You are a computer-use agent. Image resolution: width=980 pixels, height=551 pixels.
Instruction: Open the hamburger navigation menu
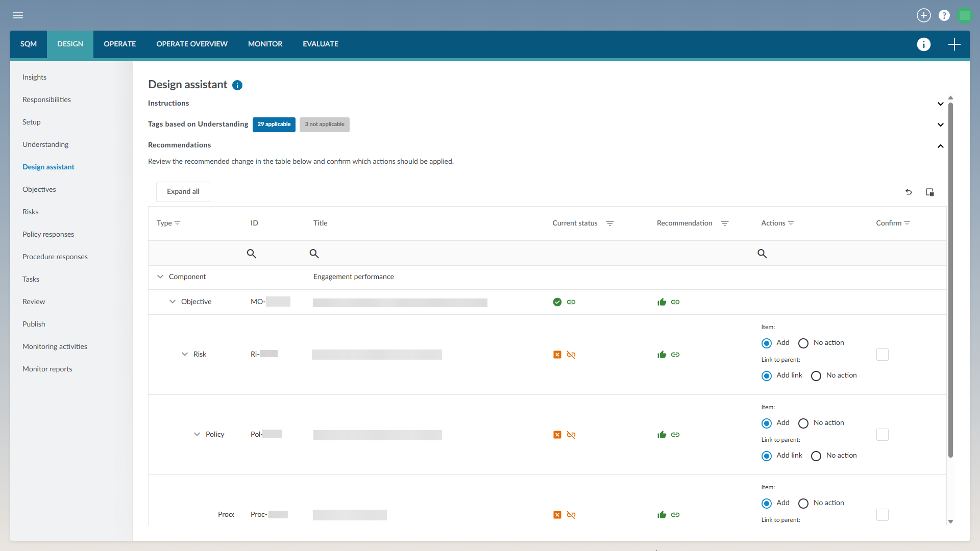pos(18,15)
